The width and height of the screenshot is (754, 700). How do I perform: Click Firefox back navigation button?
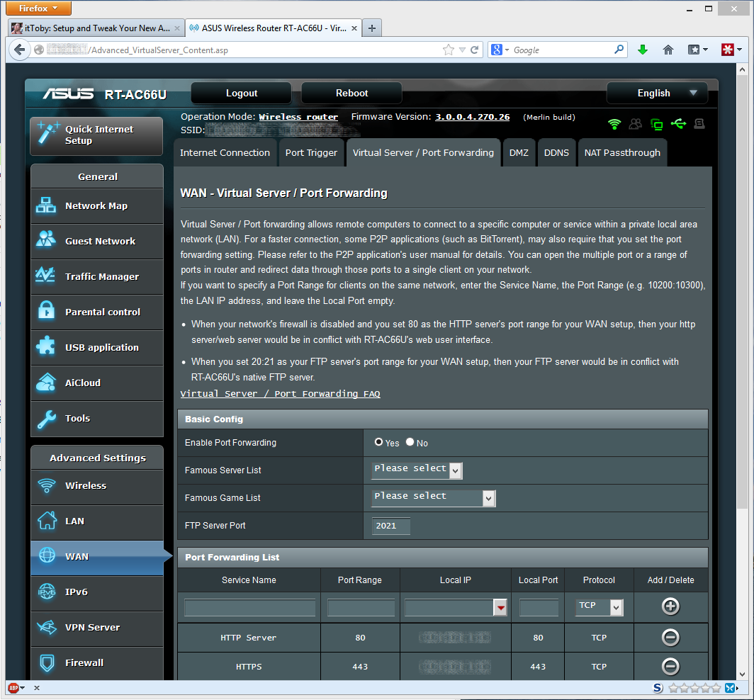pyautogui.click(x=20, y=50)
